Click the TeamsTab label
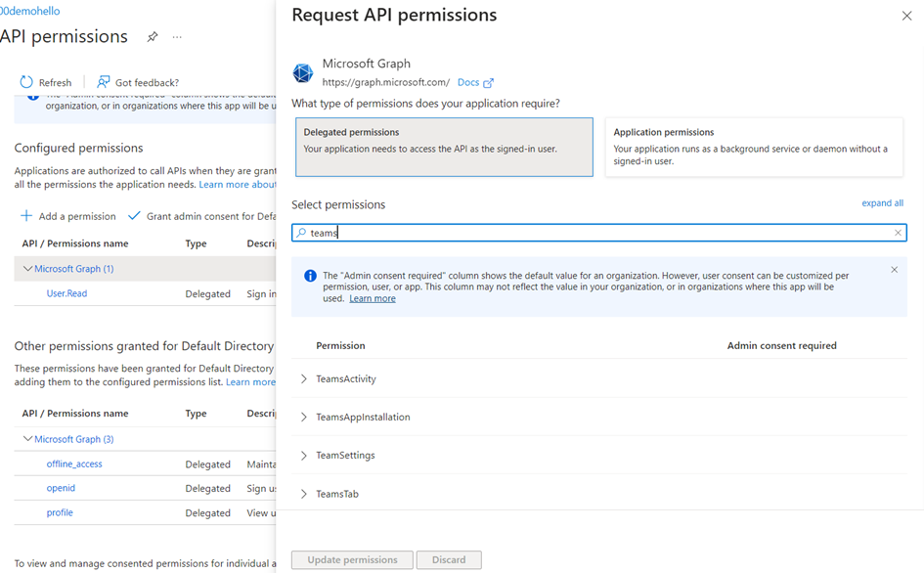Screen dimensions: 924x573 pyautogui.click(x=337, y=494)
